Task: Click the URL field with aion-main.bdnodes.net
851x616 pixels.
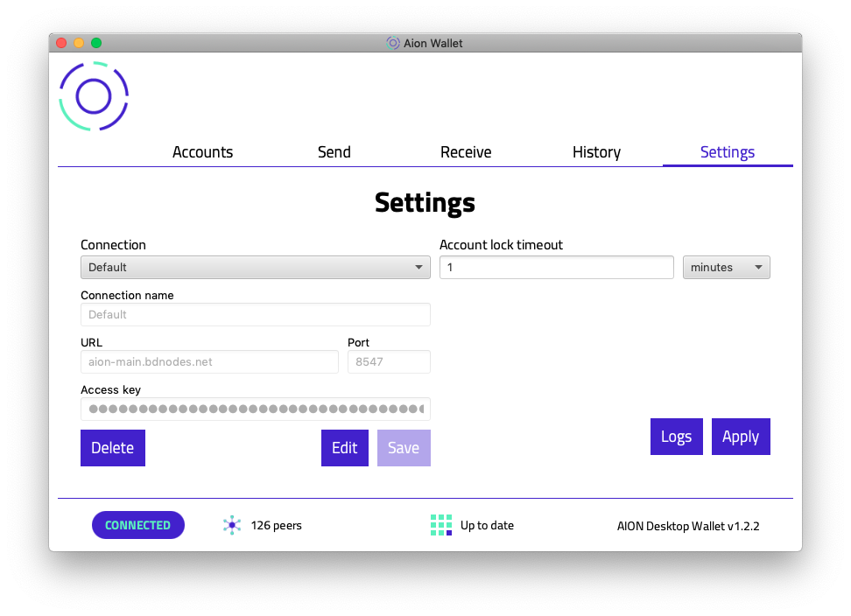Action: point(209,361)
